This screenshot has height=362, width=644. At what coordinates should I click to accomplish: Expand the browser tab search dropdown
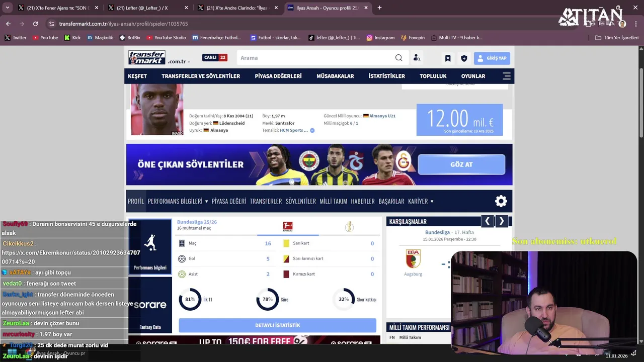click(x=7, y=8)
